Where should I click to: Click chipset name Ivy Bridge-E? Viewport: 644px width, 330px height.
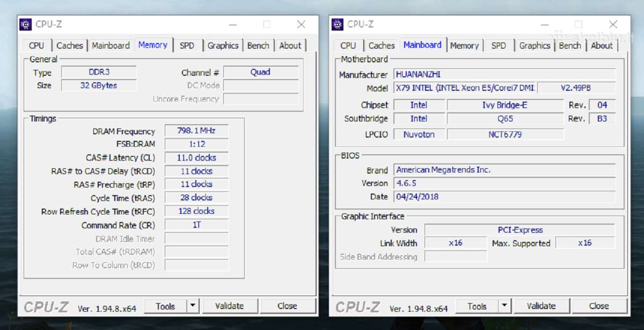coord(505,105)
